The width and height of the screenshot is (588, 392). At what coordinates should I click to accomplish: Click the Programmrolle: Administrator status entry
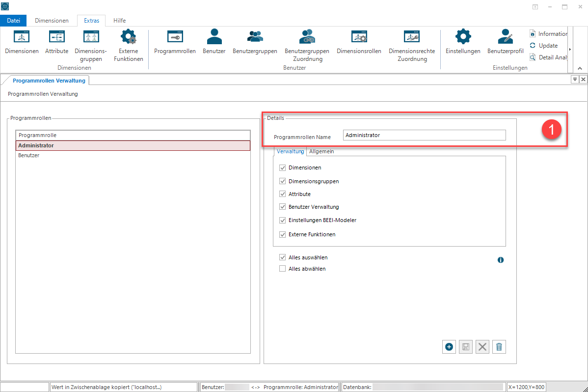(x=301, y=387)
